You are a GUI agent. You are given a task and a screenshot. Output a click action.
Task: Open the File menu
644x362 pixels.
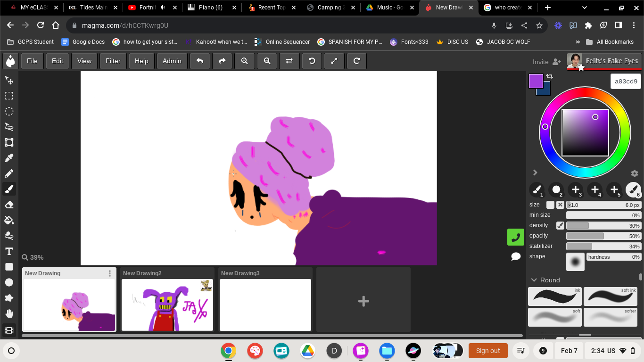(x=32, y=61)
